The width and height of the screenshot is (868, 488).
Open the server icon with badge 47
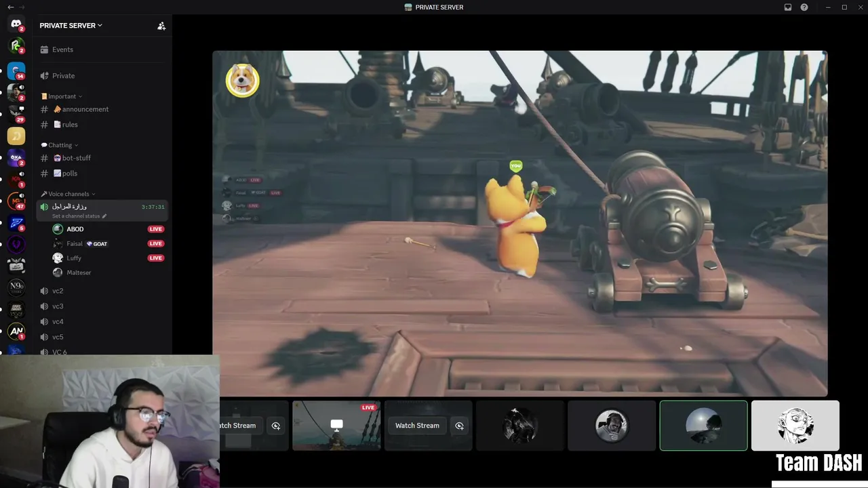tap(16, 201)
